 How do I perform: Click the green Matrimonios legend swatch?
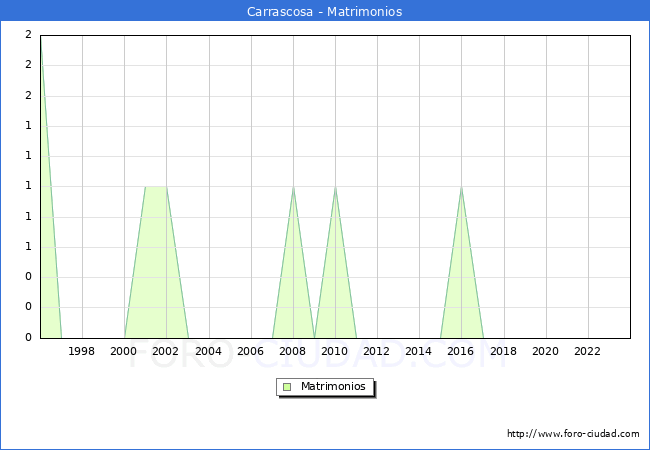(x=287, y=387)
